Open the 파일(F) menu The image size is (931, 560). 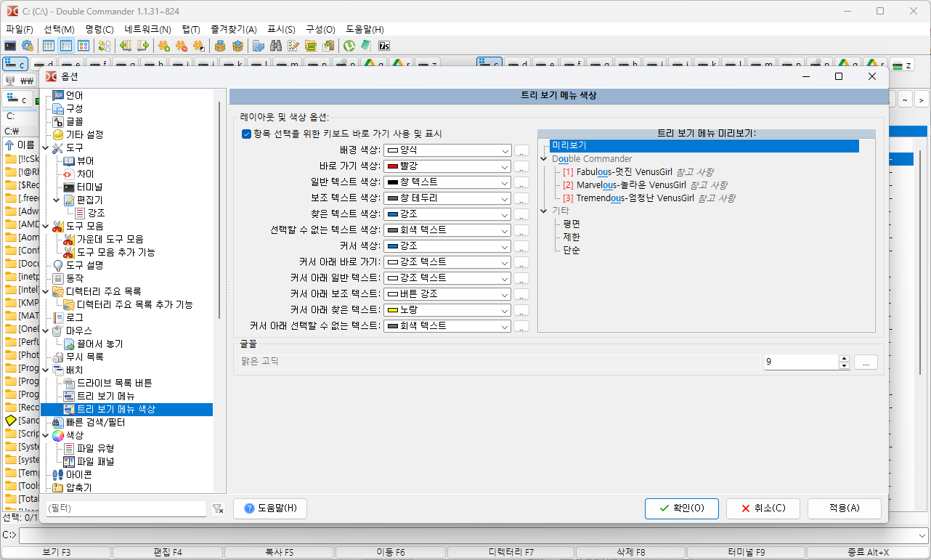[20, 29]
